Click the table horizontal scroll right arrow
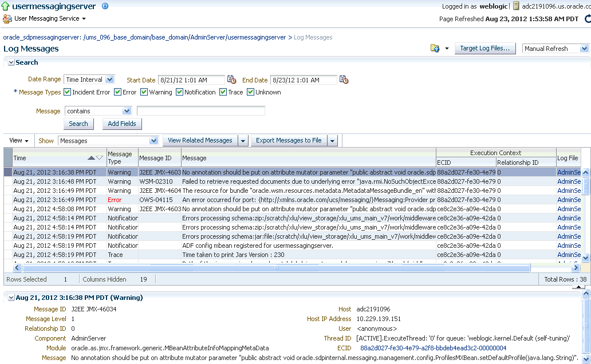Screen dimensions: 591x364 pos(575,267)
